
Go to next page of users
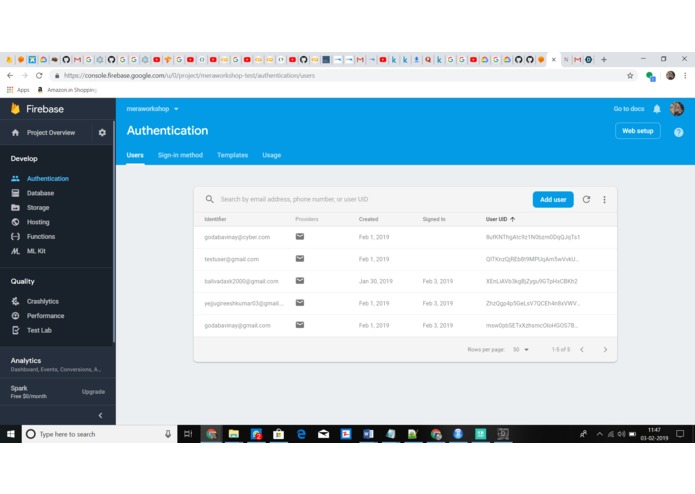[605, 350]
